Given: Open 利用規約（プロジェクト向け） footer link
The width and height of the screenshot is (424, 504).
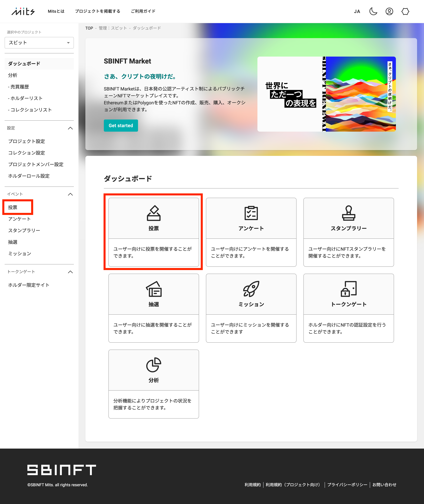Looking at the screenshot, I should click(294, 485).
